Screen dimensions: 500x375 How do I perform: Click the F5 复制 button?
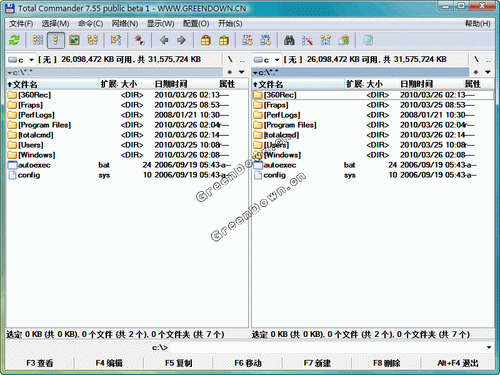pyautogui.click(x=179, y=363)
